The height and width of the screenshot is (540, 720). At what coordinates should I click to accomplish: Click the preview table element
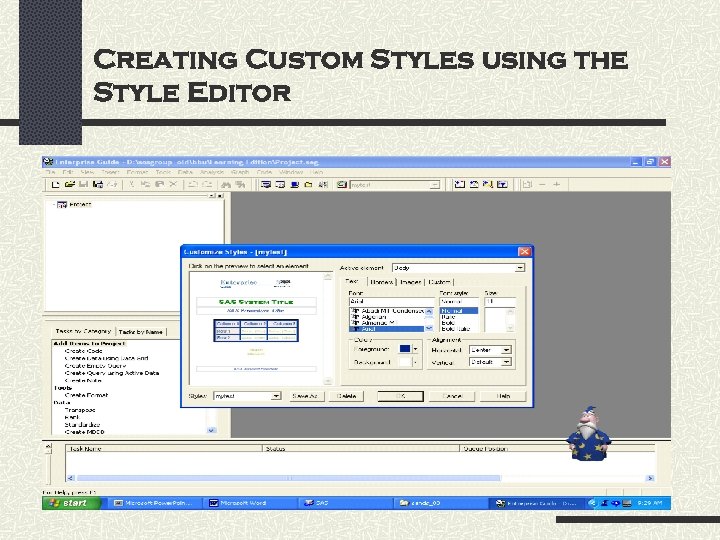[x=256, y=331]
